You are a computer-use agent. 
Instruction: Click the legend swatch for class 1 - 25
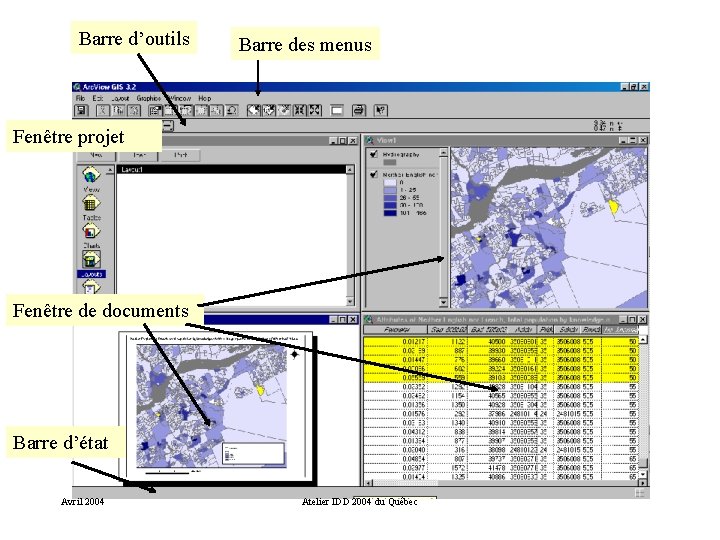(x=389, y=190)
